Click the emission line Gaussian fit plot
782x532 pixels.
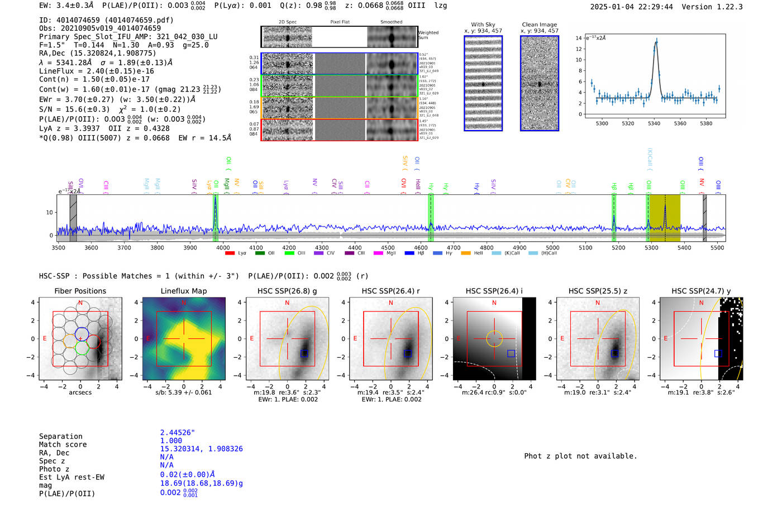655,76
